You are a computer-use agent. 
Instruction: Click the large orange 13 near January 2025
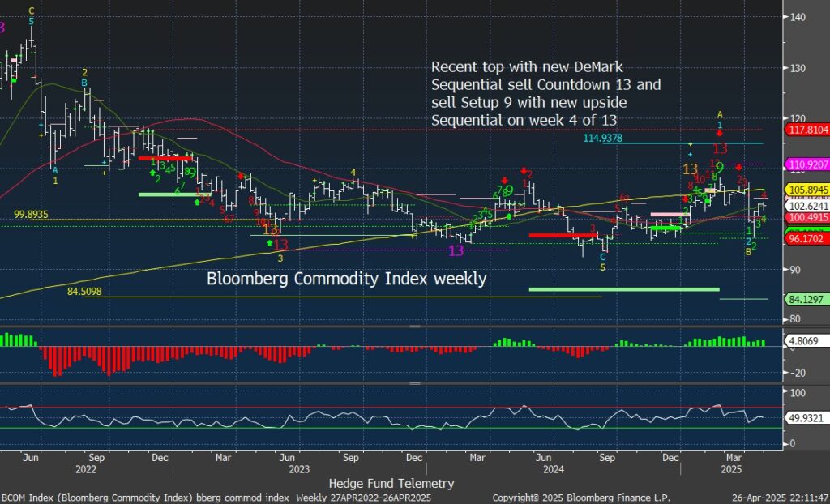click(x=691, y=169)
